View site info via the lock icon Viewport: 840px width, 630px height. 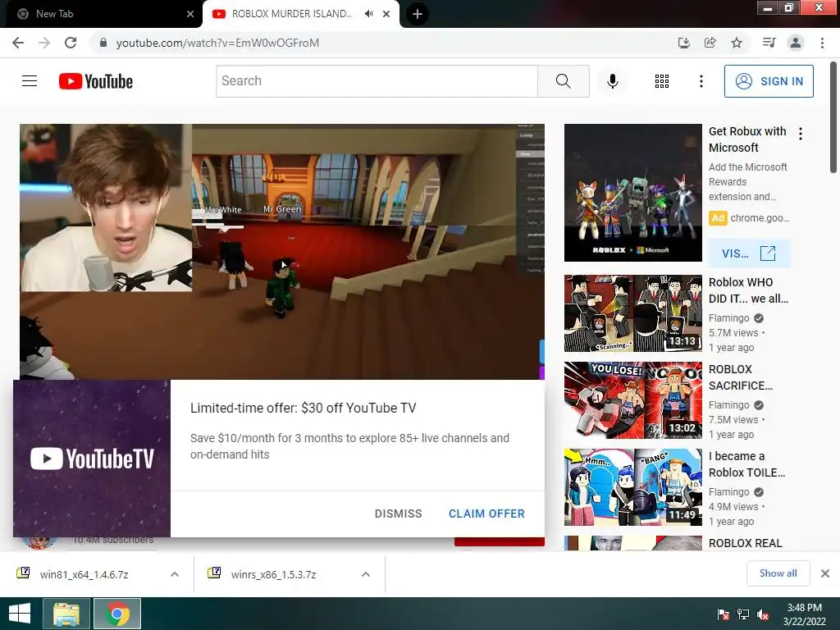103,43
